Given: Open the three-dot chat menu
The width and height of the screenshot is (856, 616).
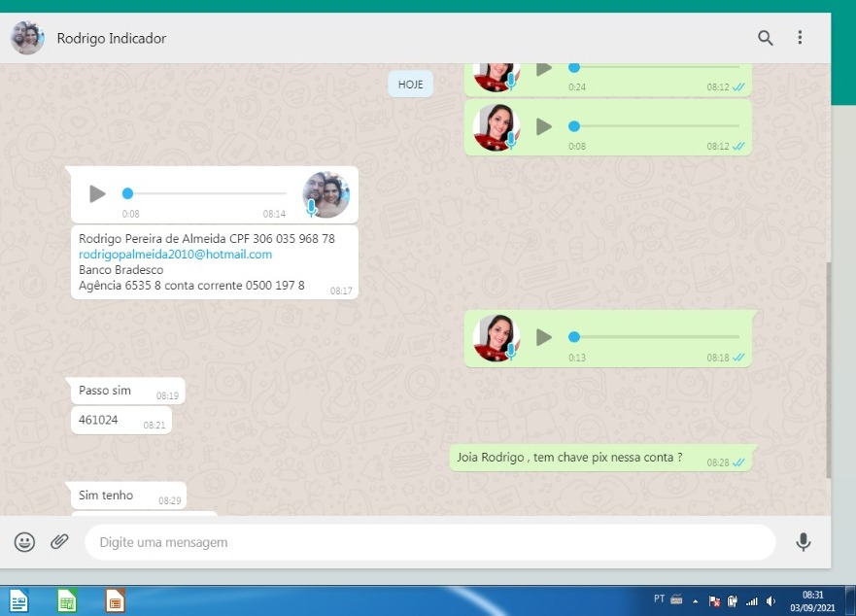Looking at the screenshot, I should tap(800, 38).
